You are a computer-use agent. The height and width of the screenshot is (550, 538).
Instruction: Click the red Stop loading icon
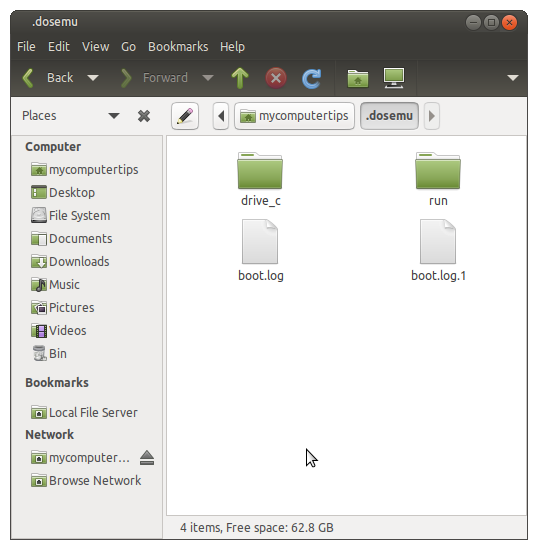[276, 78]
